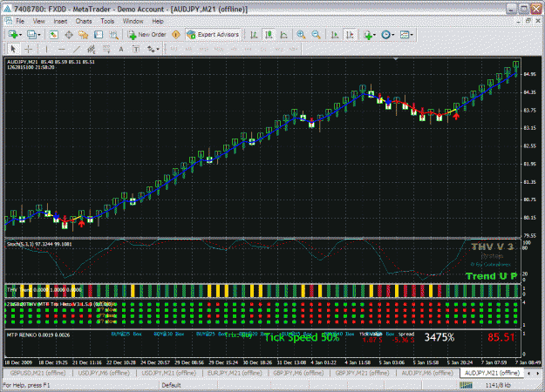Click the 'Trend U P' text
The width and height of the screenshot is (545, 392).
click(491, 276)
